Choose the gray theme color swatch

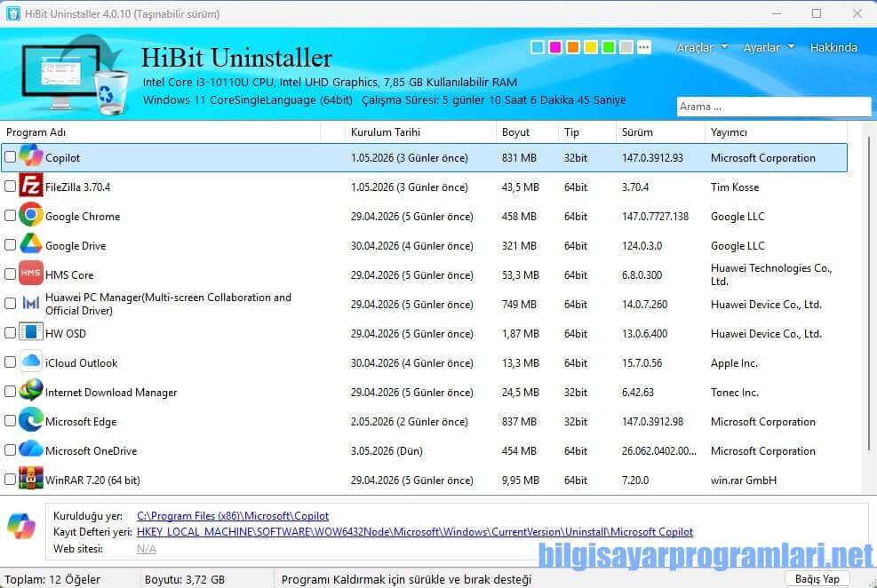(626, 47)
